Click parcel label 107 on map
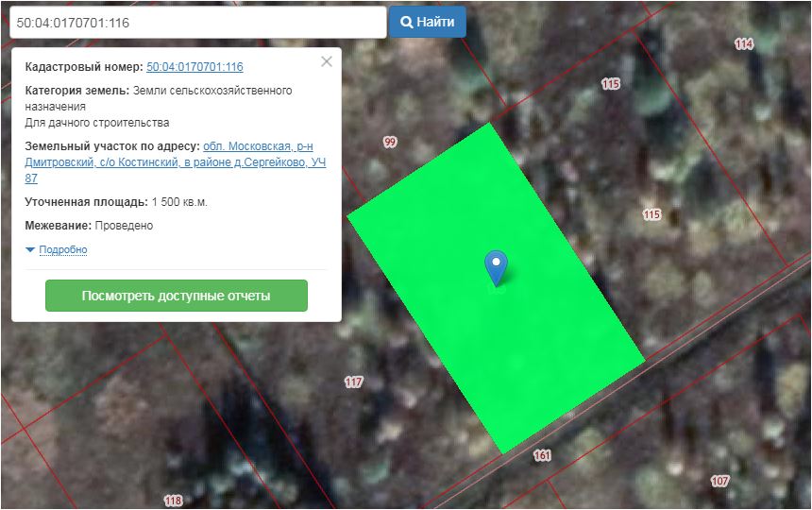The width and height of the screenshot is (812, 510). click(x=719, y=481)
